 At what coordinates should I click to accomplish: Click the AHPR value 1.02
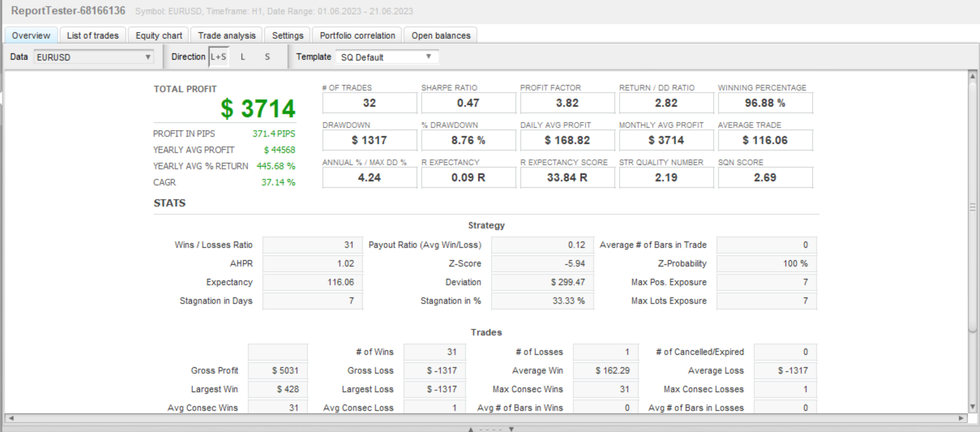[312, 264]
